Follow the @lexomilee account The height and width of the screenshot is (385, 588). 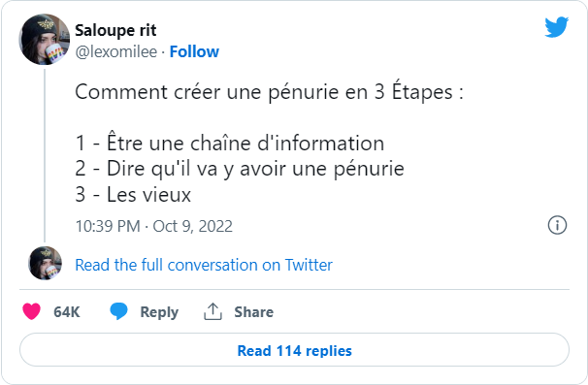click(194, 51)
